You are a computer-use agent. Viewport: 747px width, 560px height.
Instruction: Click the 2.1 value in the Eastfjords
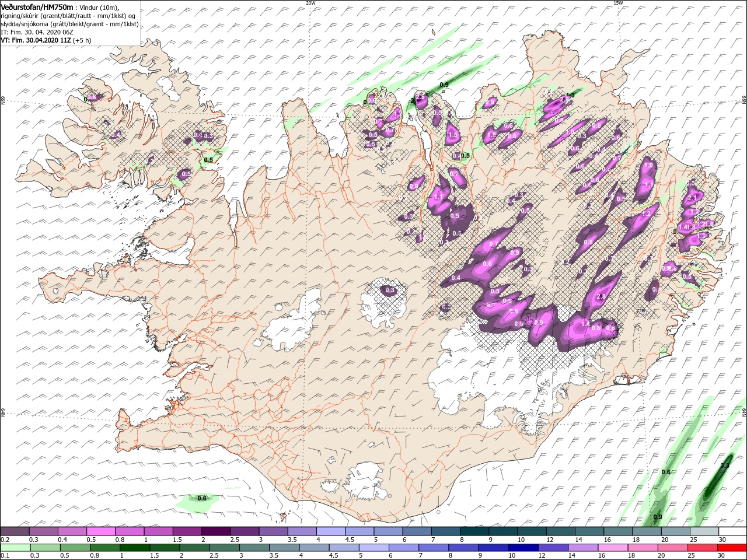click(x=693, y=198)
